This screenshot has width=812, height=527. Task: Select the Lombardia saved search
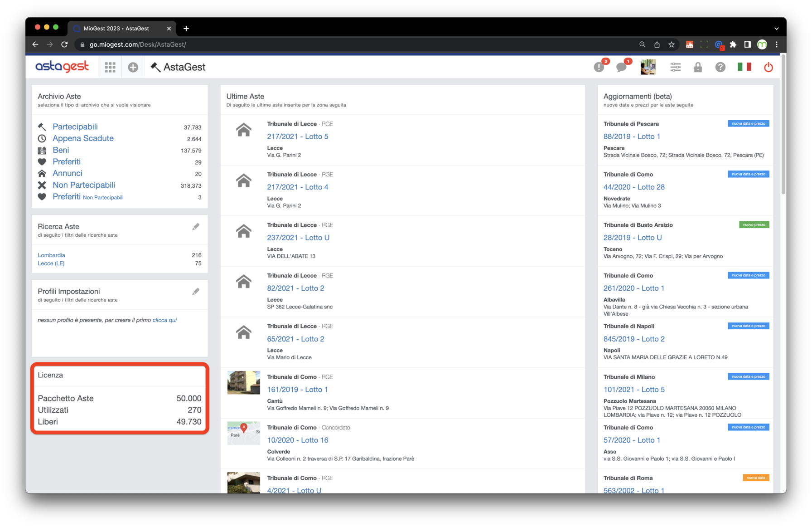(51, 255)
